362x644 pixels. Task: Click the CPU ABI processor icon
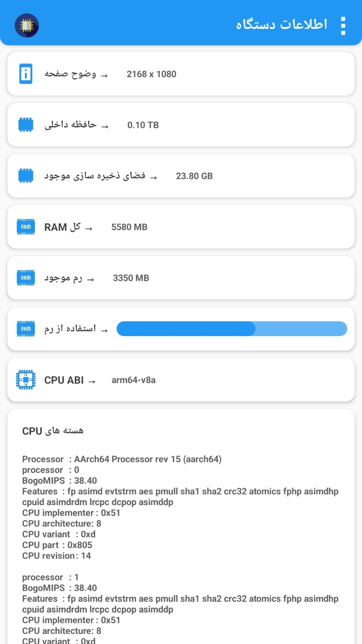pos(26,380)
